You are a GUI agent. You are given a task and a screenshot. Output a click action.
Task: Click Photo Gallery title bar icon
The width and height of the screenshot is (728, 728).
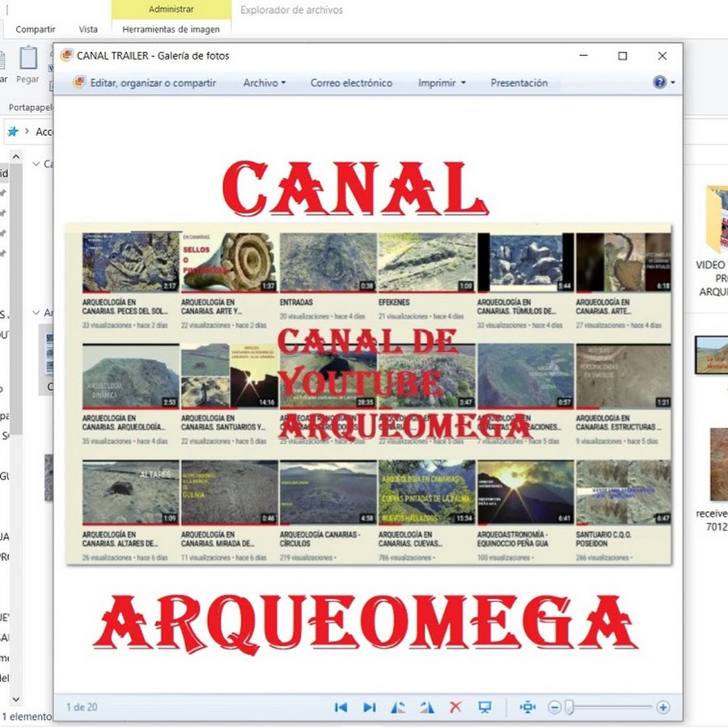[66, 55]
